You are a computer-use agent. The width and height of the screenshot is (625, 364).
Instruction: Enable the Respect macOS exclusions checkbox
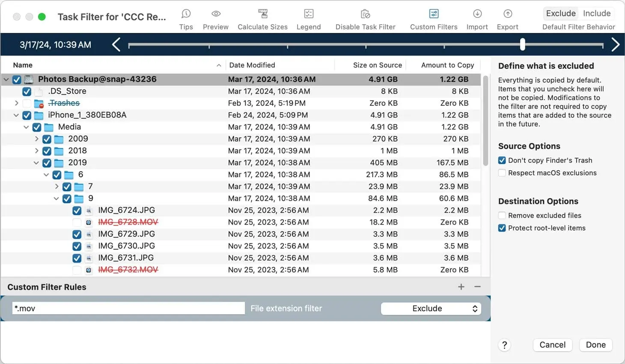[502, 173]
